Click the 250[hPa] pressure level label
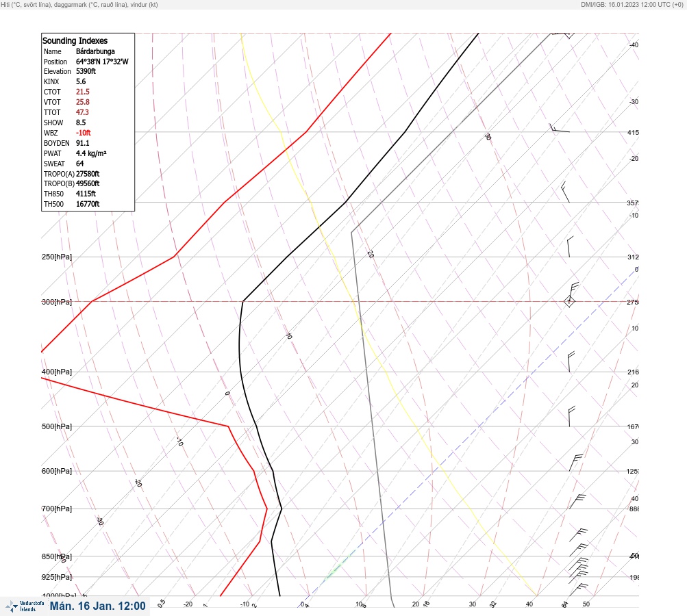 click(x=57, y=257)
